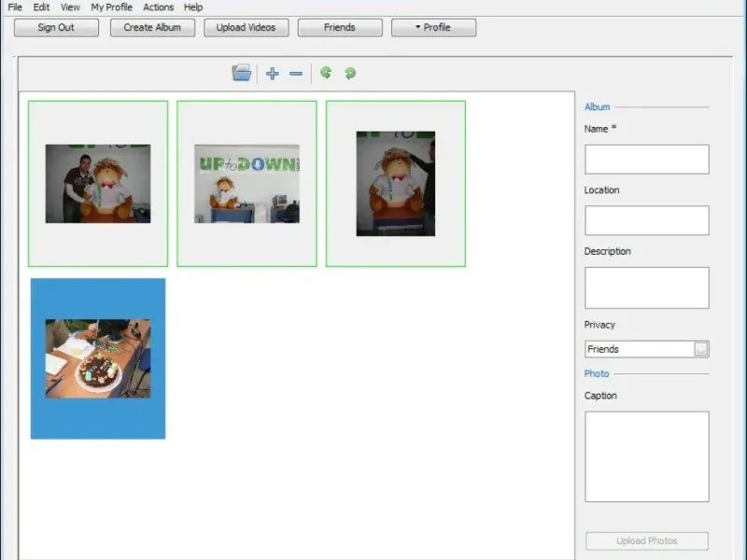Open the My Profile menu
747x560 pixels.
pyautogui.click(x=111, y=7)
